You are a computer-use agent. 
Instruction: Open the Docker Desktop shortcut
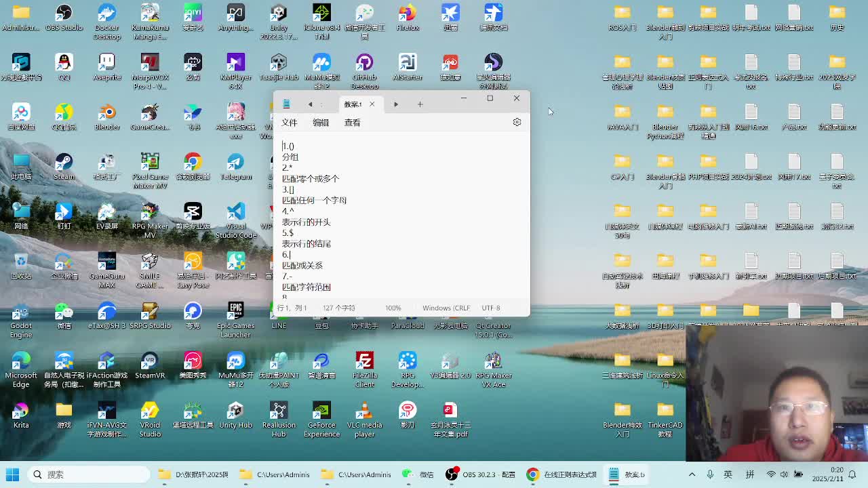coord(106,22)
